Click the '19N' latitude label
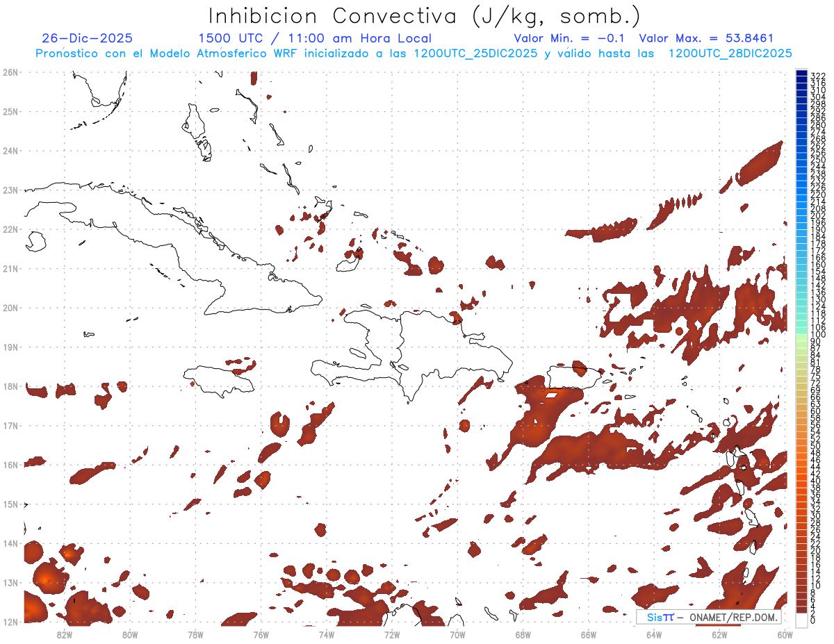The width and height of the screenshot is (834, 644). [10, 347]
